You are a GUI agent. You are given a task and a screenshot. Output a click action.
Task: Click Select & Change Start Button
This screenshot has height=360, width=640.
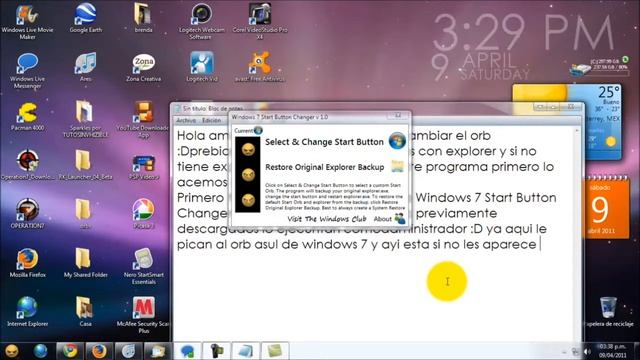tap(324, 142)
